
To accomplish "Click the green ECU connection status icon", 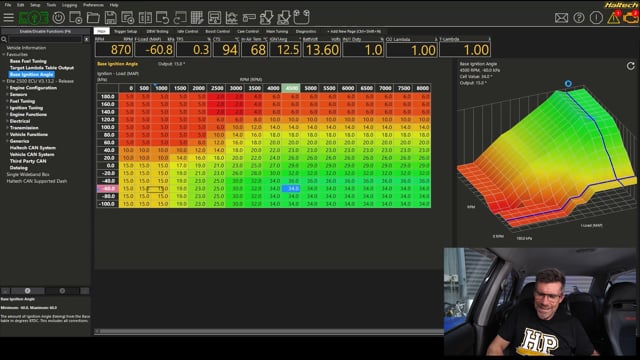I will coord(33,18).
